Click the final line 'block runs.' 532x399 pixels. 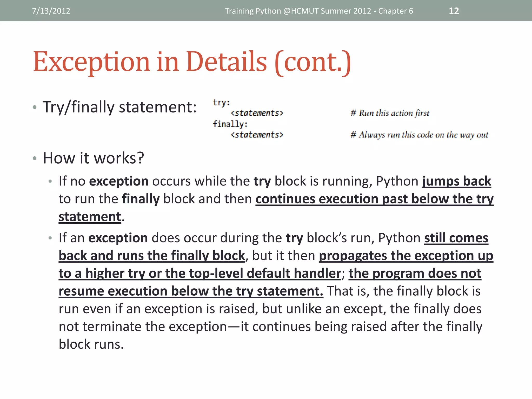coord(91,344)
